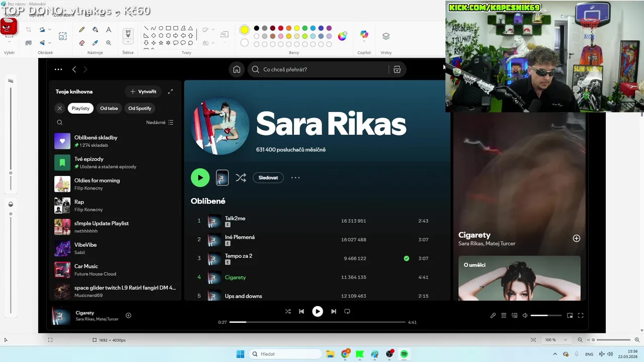Open Spotify from the taskbar
This screenshot has height=362, width=644.
[x=404, y=354]
